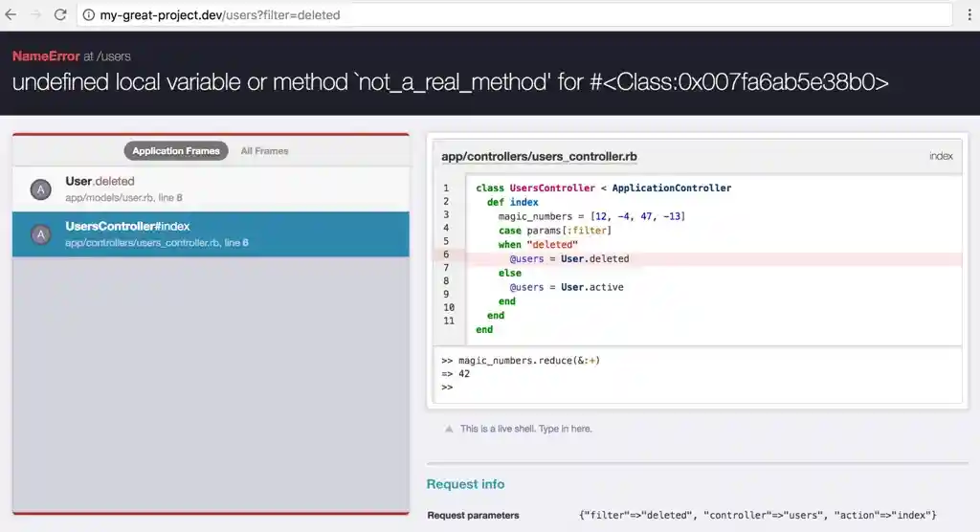Screen dimensions: 980x532
Task: Select the UsersController#index stack frame
Action: coord(211,234)
